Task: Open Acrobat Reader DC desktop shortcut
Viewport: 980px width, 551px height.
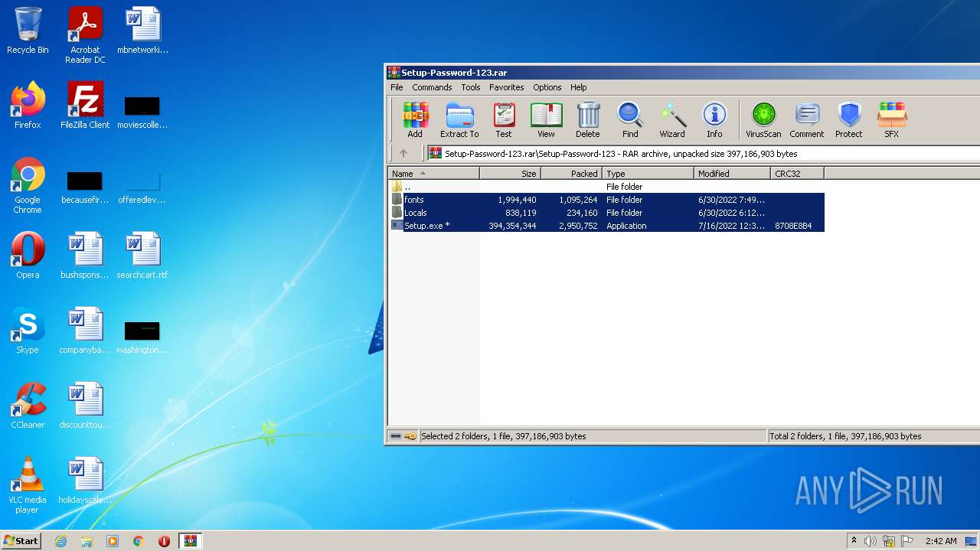Action: point(85,35)
